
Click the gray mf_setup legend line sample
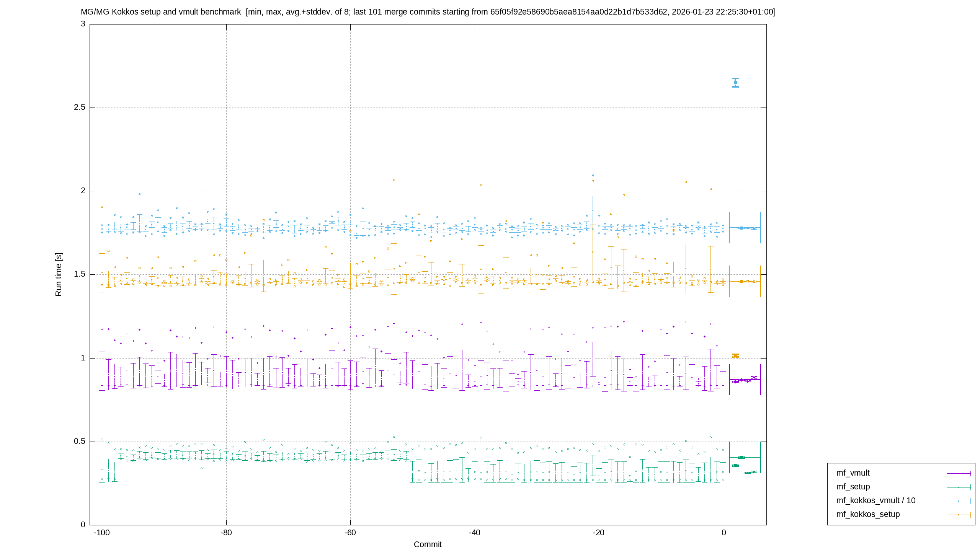[x=959, y=487]
